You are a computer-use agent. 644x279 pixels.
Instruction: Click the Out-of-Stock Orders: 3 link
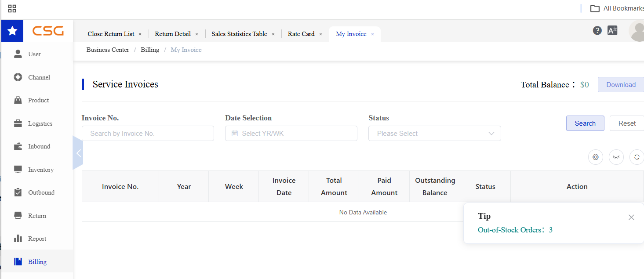click(x=515, y=230)
